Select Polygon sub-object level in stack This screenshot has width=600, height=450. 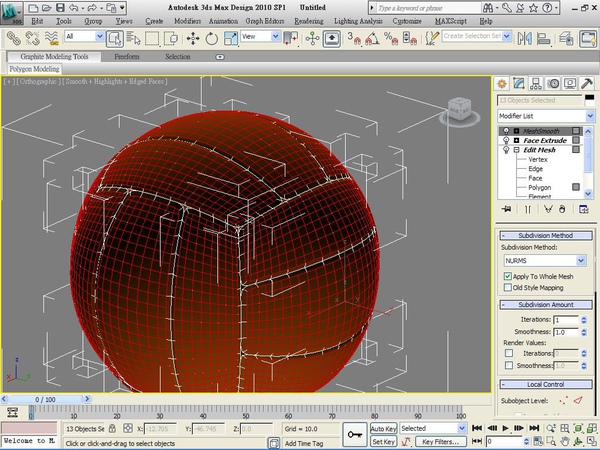[540, 188]
